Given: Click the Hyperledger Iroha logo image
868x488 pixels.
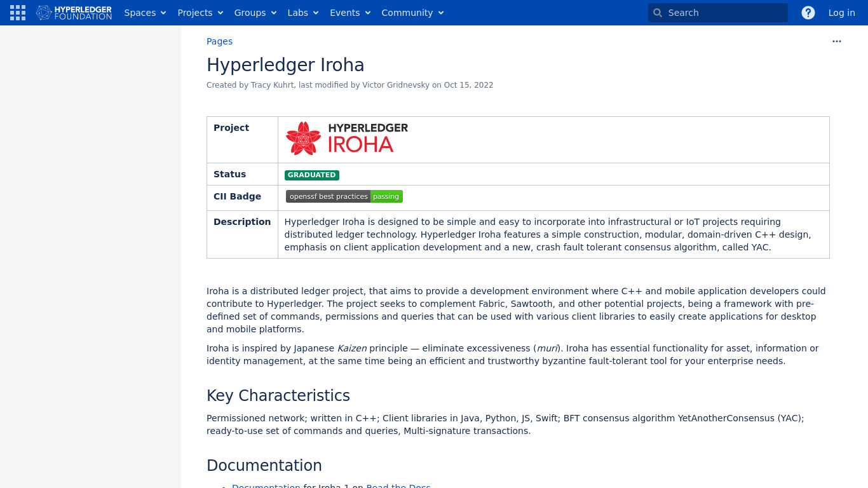Looking at the screenshot, I should 347,139.
